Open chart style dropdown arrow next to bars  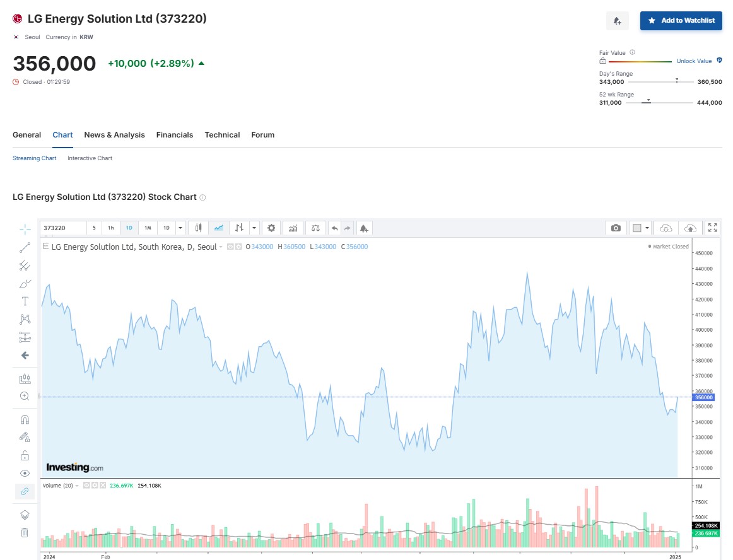click(254, 228)
